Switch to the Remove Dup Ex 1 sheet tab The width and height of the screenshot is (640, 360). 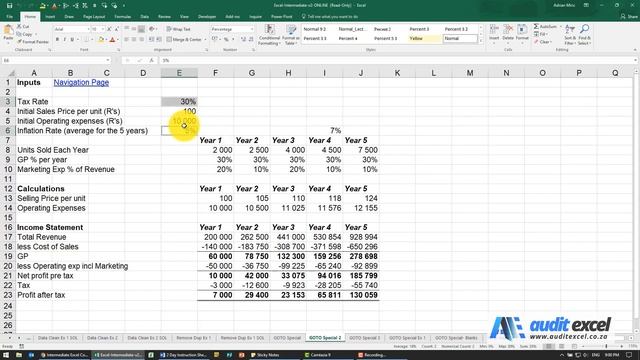coord(193,338)
